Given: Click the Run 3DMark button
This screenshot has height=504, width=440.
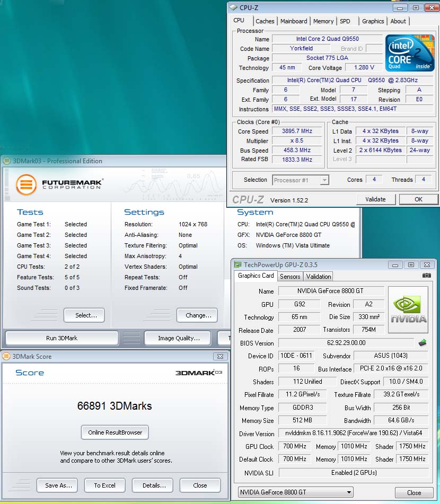Looking at the screenshot, I should (61, 338).
